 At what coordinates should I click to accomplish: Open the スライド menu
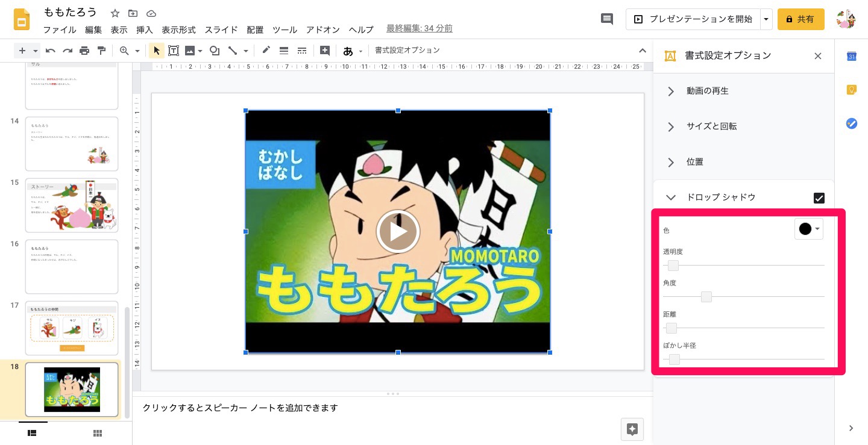(221, 30)
